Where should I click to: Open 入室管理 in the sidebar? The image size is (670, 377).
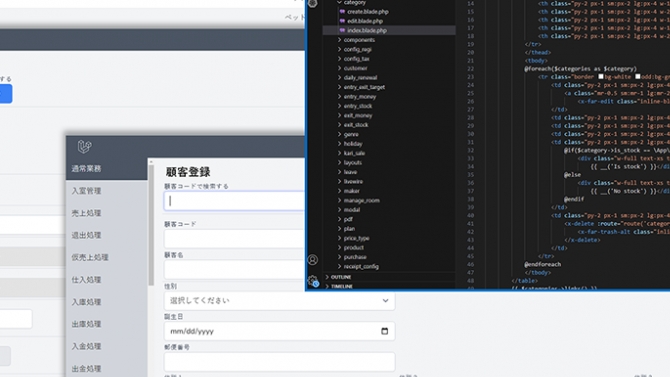tap(86, 191)
